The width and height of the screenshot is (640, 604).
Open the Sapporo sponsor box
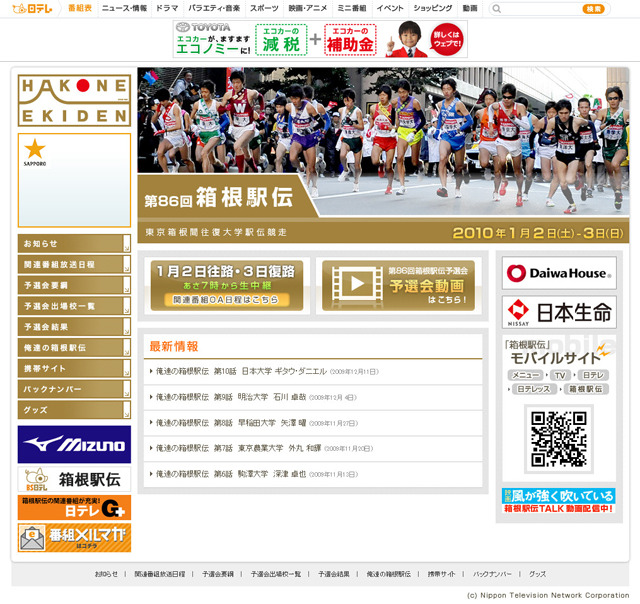(x=74, y=180)
